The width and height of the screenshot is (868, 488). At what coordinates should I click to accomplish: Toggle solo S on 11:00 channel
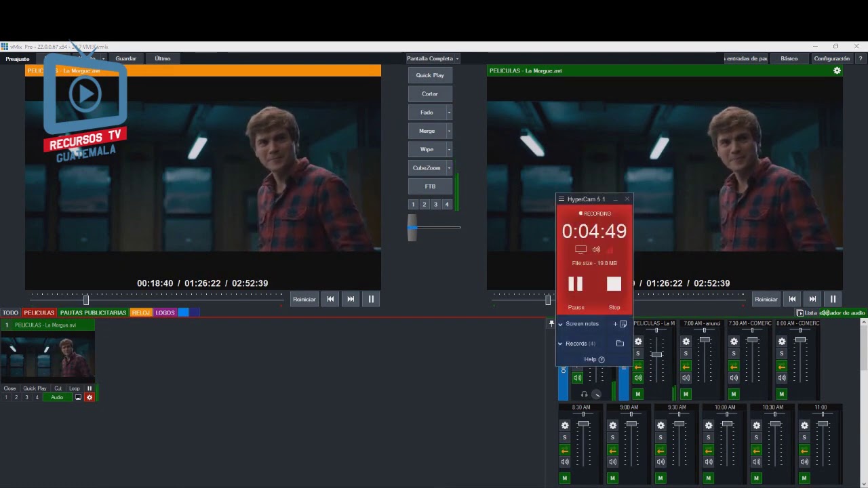click(804, 438)
